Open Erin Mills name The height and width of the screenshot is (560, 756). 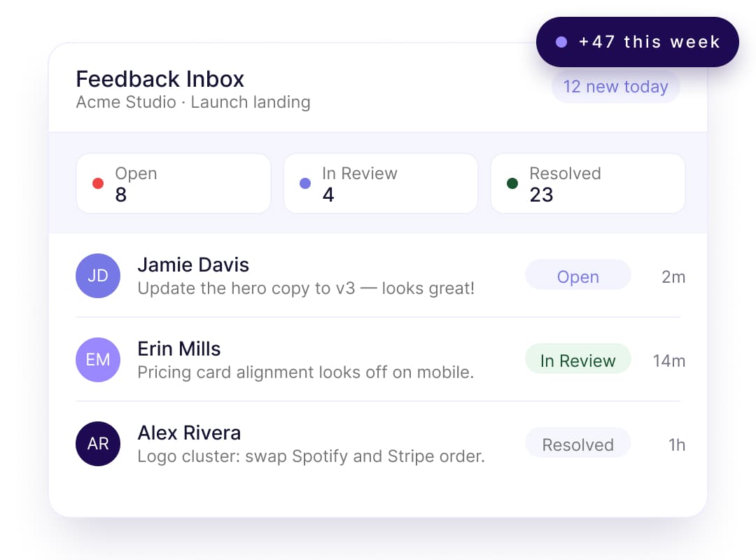[179, 349]
